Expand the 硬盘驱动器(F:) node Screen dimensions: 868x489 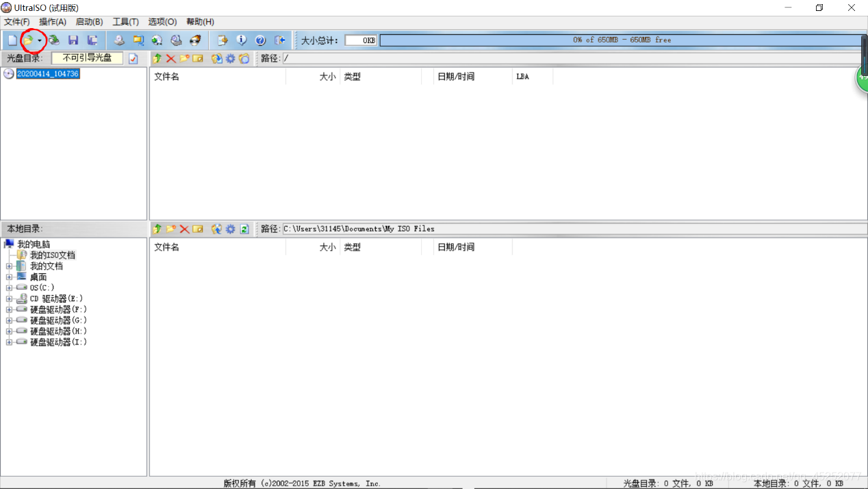click(9, 310)
